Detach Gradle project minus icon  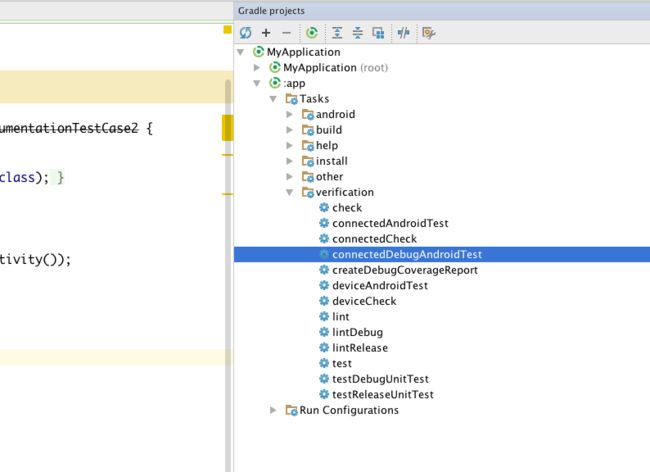[286, 33]
